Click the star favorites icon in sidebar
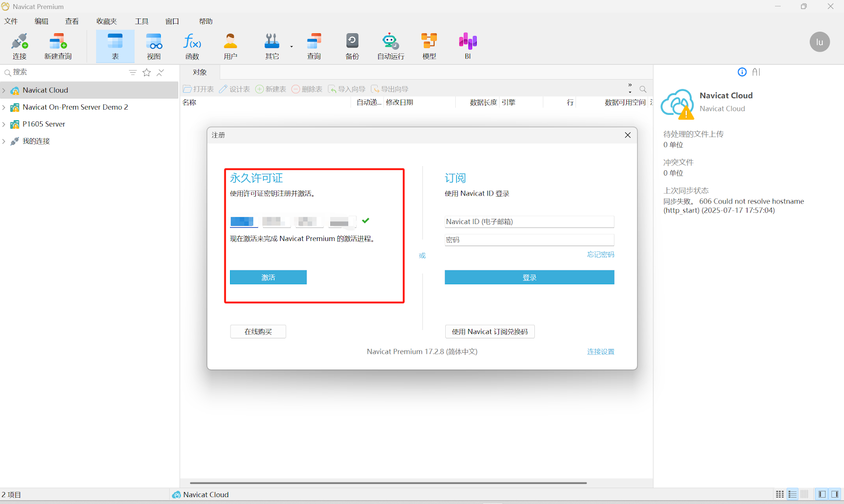The width and height of the screenshot is (844, 504). click(x=147, y=72)
